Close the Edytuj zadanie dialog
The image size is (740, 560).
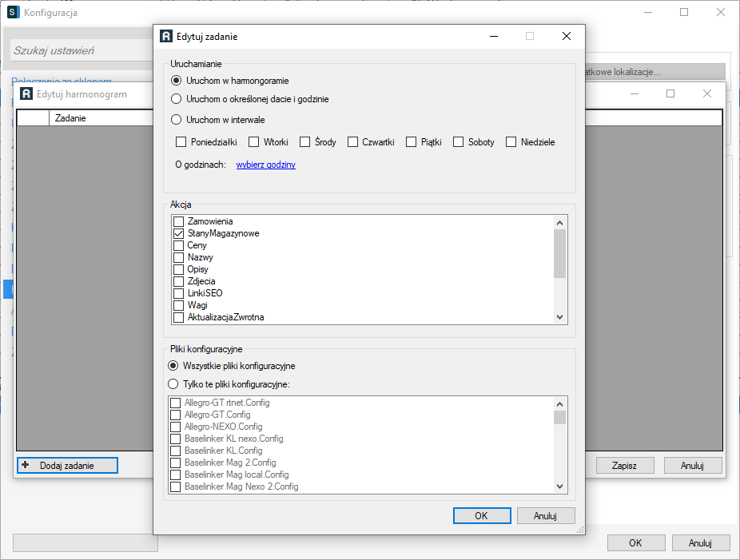(566, 36)
